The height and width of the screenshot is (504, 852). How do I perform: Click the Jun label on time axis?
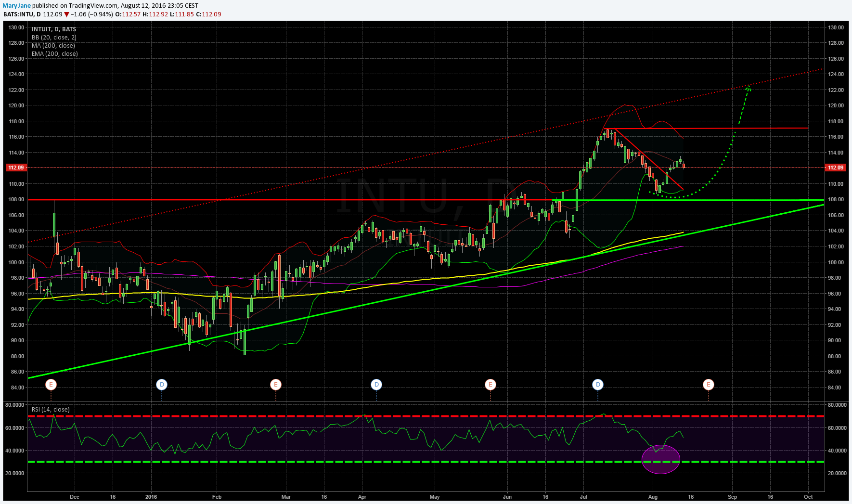tap(507, 497)
